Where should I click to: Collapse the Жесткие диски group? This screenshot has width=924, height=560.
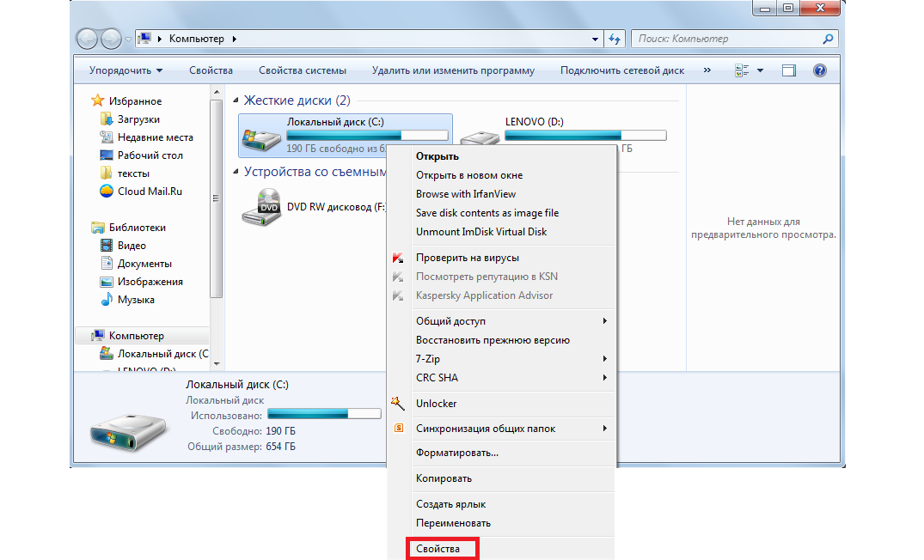[236, 100]
